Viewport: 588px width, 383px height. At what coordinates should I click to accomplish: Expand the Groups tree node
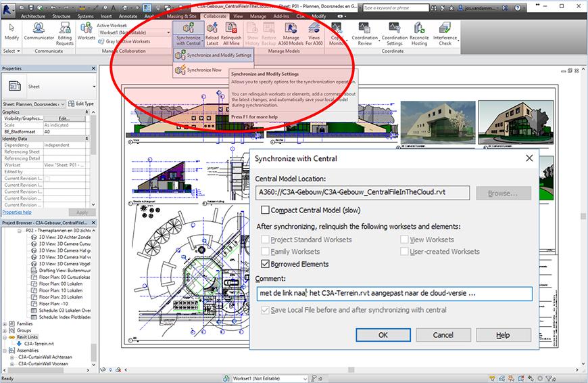pyautogui.click(x=5, y=330)
